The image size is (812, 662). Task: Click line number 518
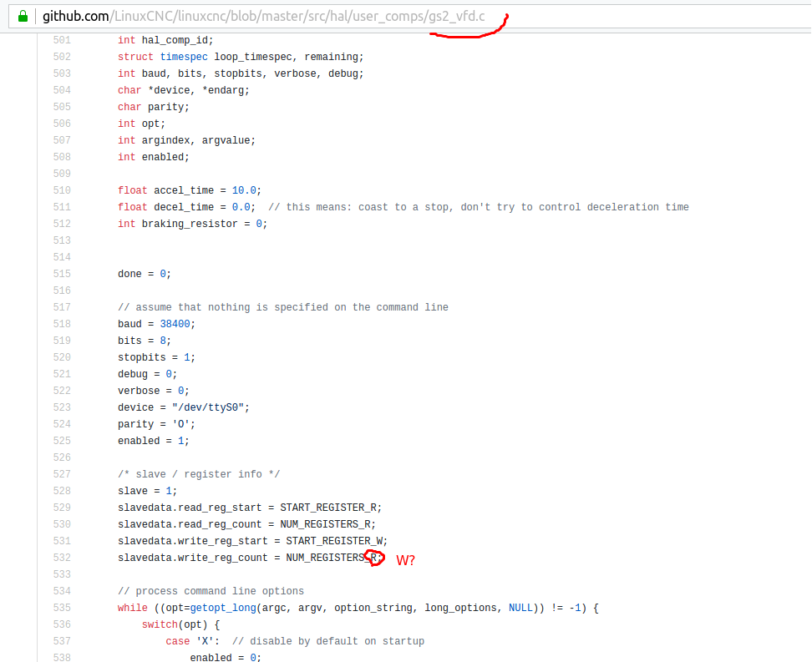click(62, 324)
